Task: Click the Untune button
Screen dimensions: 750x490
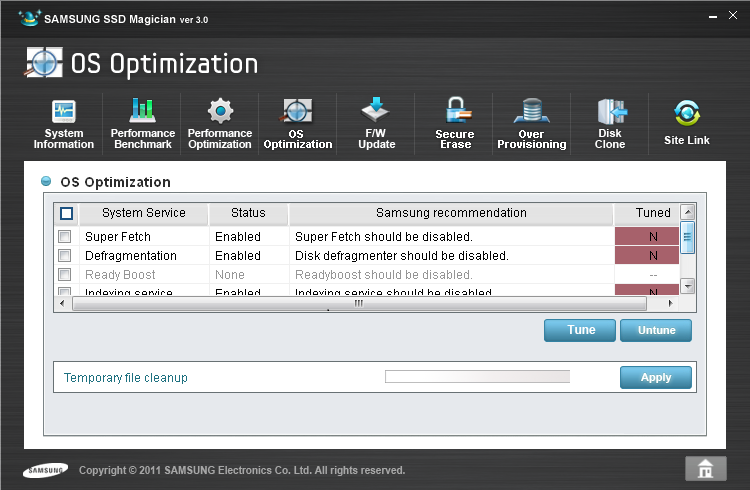Action: click(656, 330)
